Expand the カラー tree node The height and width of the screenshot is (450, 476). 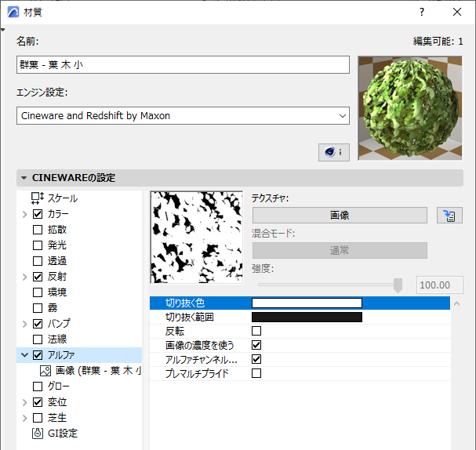[24, 214]
